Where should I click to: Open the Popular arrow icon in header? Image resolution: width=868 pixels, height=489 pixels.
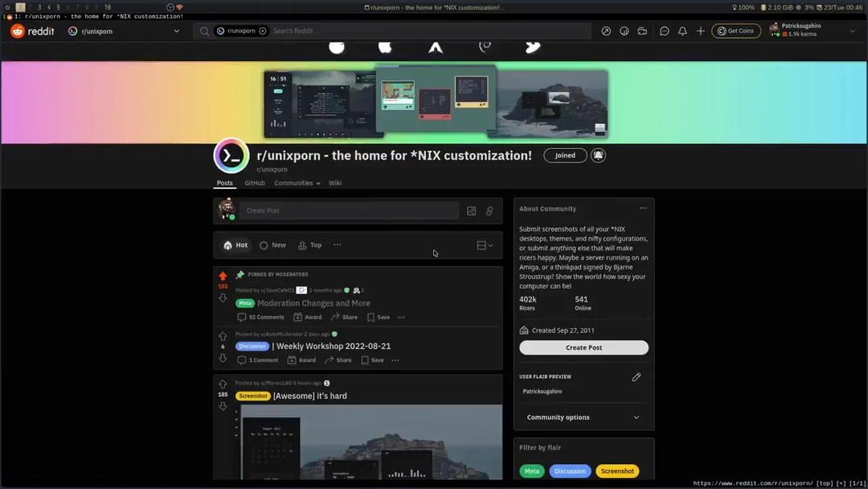click(x=606, y=31)
